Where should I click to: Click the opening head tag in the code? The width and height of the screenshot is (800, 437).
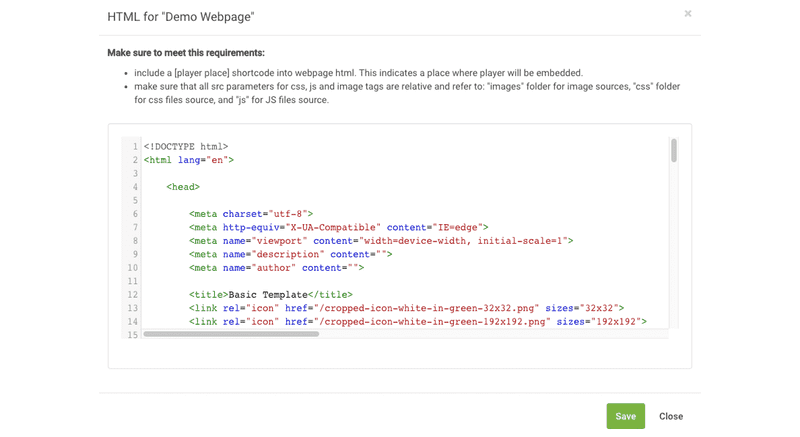[x=183, y=186]
